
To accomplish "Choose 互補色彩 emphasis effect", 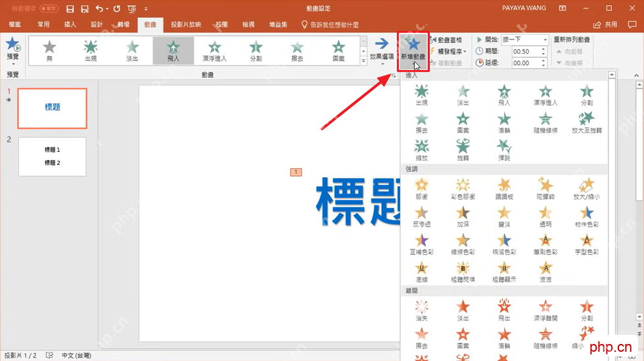I will coord(421,244).
